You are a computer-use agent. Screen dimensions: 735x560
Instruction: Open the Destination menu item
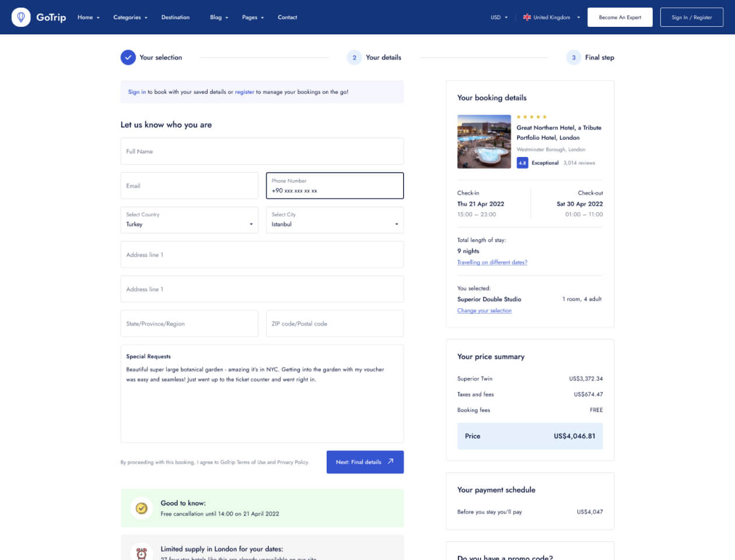175,17
